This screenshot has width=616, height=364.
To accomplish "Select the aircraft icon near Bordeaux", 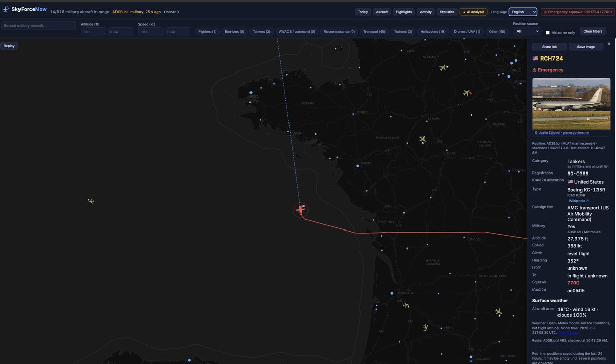I will (406, 305).
